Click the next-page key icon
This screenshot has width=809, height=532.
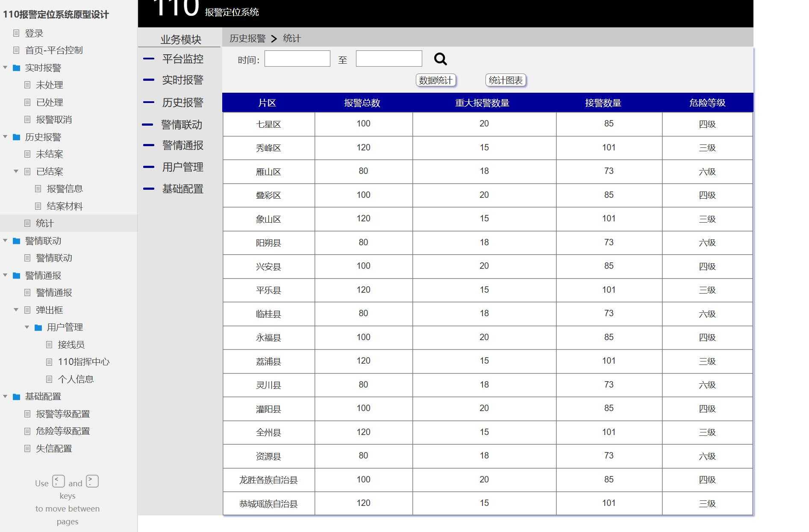pyautogui.click(x=92, y=481)
